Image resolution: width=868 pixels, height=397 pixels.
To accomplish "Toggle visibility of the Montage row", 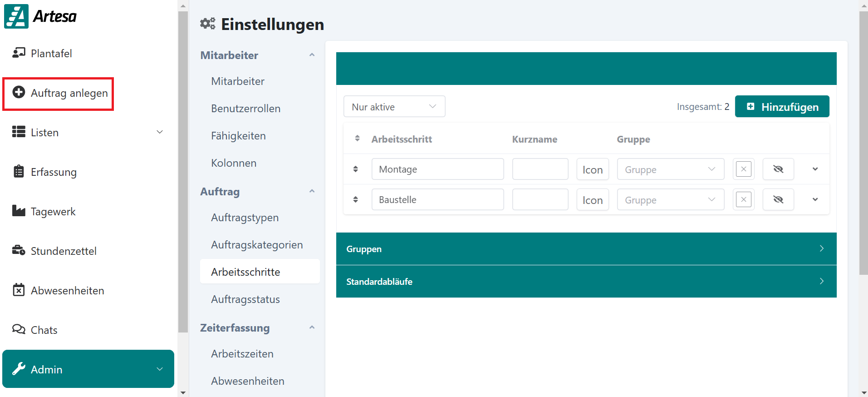I will click(778, 169).
